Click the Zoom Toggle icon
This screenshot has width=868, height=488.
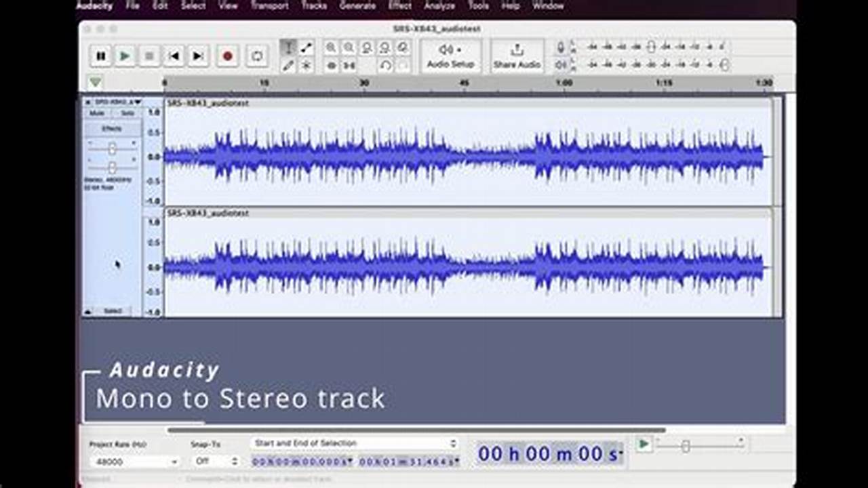tap(403, 47)
